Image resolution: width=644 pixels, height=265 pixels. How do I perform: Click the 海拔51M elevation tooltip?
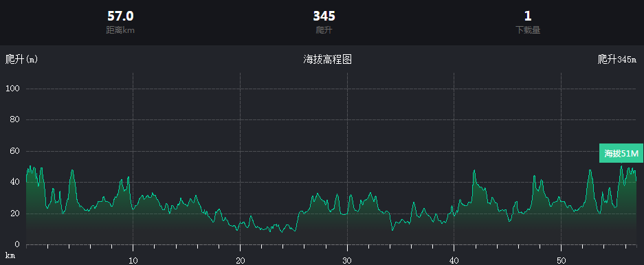pyautogui.click(x=621, y=153)
